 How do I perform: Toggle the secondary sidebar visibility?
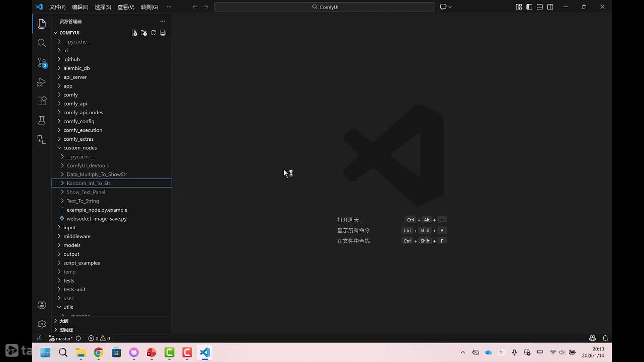click(x=550, y=7)
